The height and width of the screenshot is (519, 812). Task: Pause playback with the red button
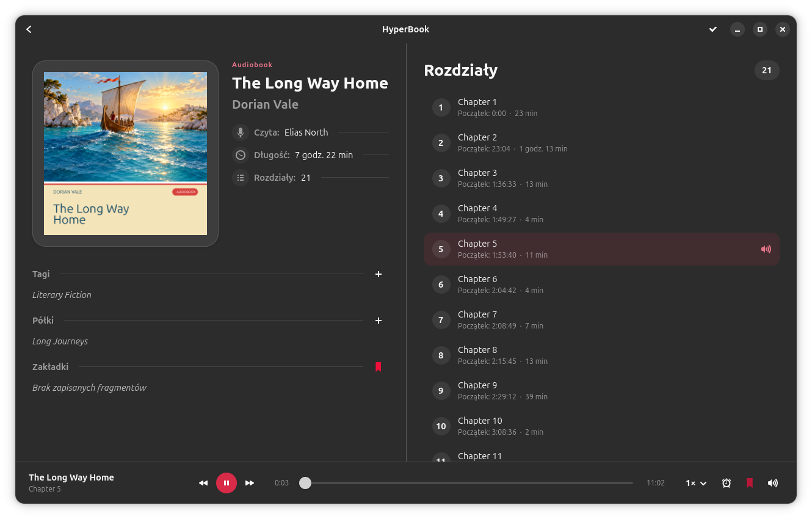227,483
